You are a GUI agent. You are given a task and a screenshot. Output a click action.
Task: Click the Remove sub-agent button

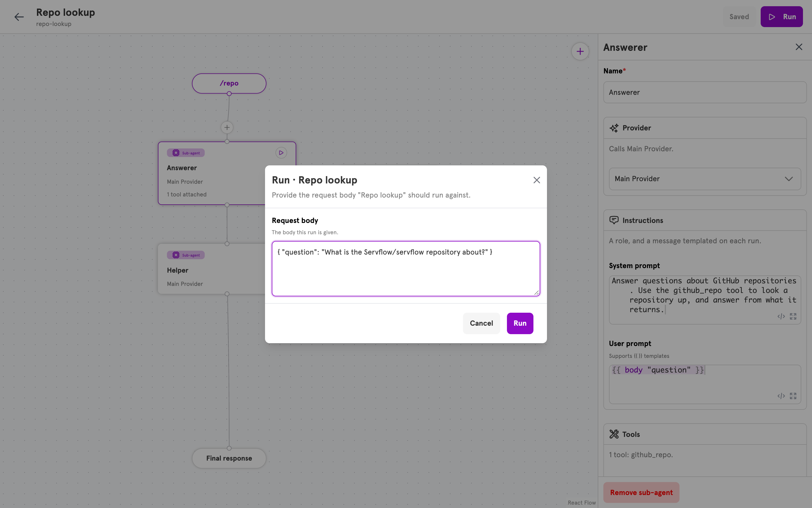tap(641, 492)
